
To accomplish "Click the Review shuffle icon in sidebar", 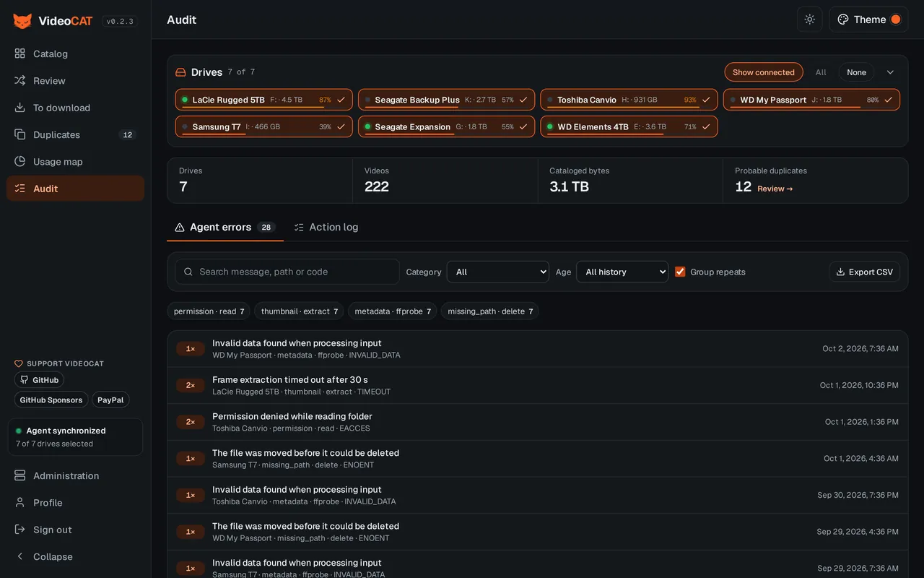I will 20,80.
